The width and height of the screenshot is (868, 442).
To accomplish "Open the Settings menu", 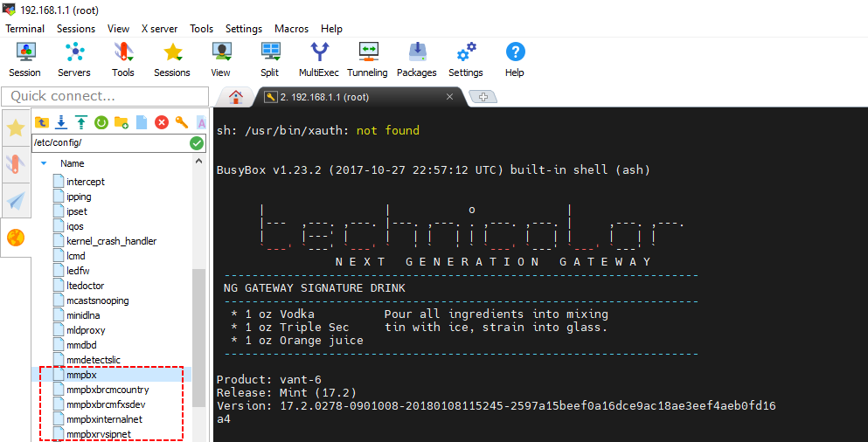I will coord(244,29).
